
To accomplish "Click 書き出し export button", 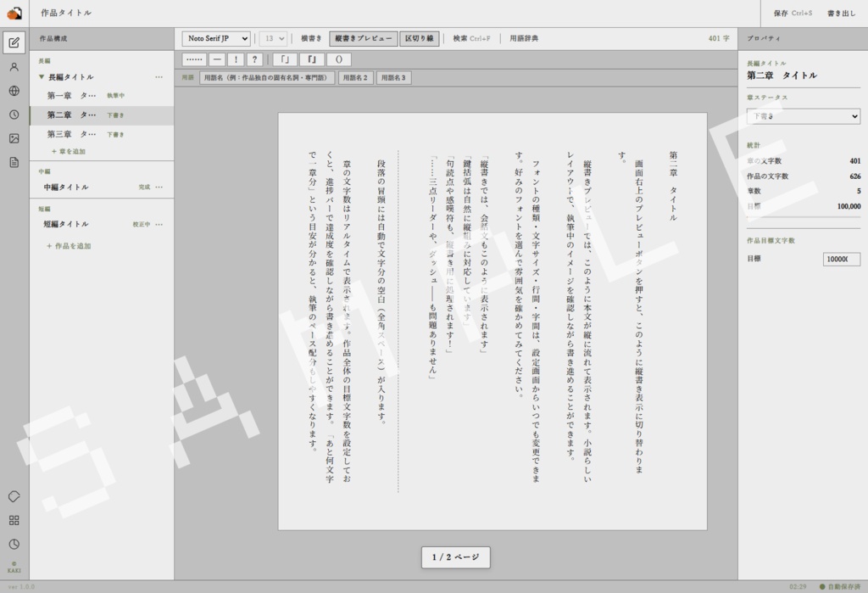I will (841, 14).
